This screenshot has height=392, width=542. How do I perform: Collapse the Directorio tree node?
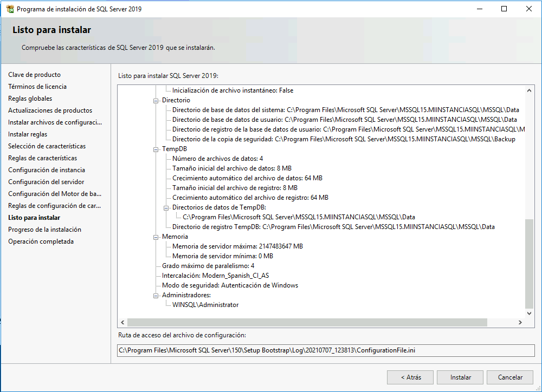point(156,101)
